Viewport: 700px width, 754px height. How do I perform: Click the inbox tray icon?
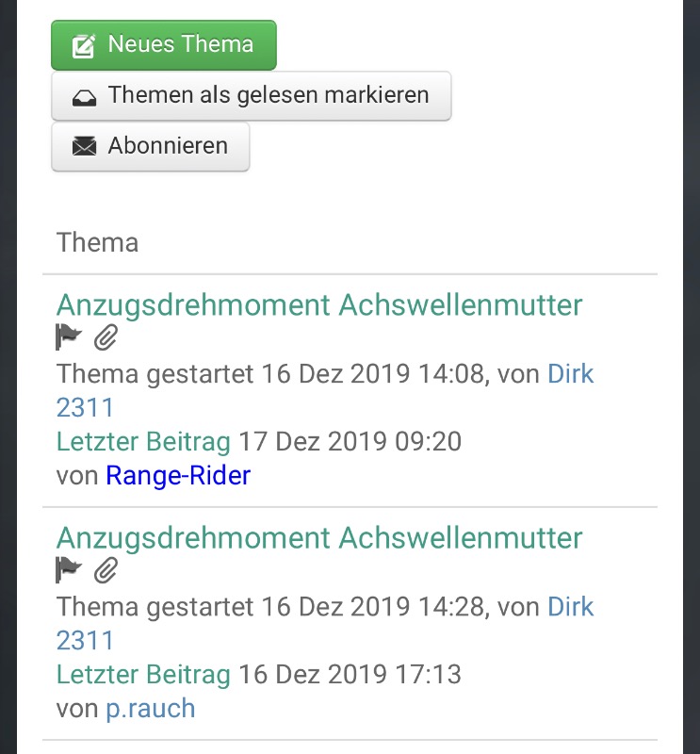[x=84, y=97]
